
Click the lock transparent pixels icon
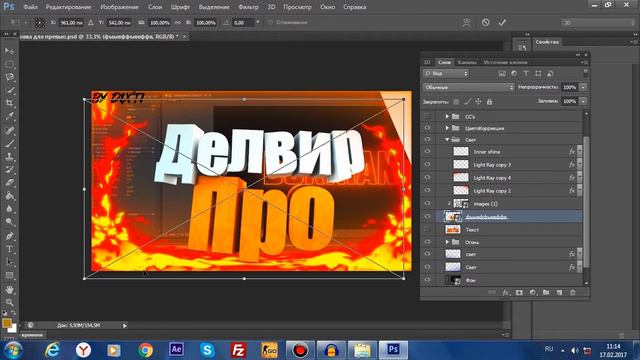pyautogui.click(x=456, y=102)
